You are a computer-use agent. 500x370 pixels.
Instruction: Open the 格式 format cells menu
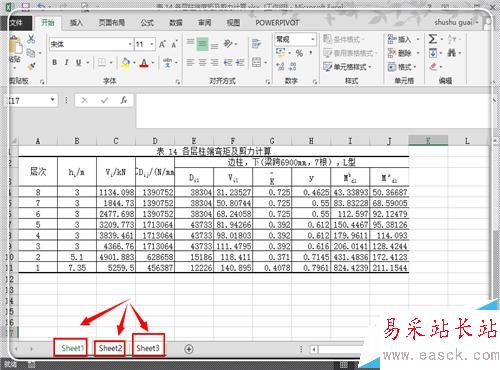402,67
